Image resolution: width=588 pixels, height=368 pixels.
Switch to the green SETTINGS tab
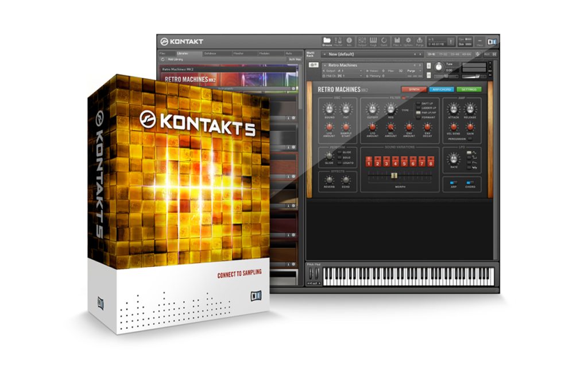(x=469, y=89)
